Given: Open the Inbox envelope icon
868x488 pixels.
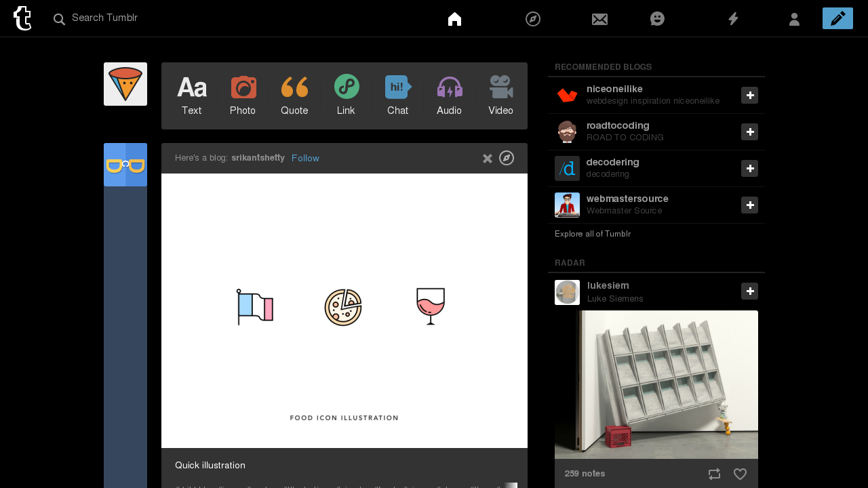Looking at the screenshot, I should click(599, 19).
